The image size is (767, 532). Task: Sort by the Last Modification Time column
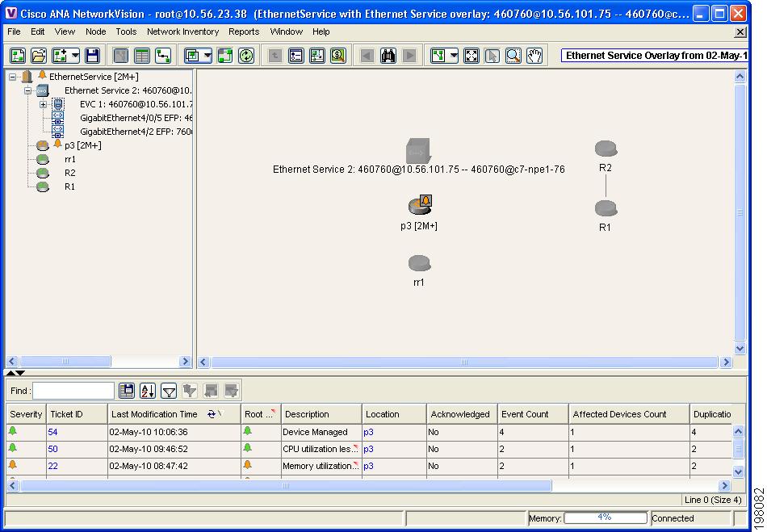174,414
